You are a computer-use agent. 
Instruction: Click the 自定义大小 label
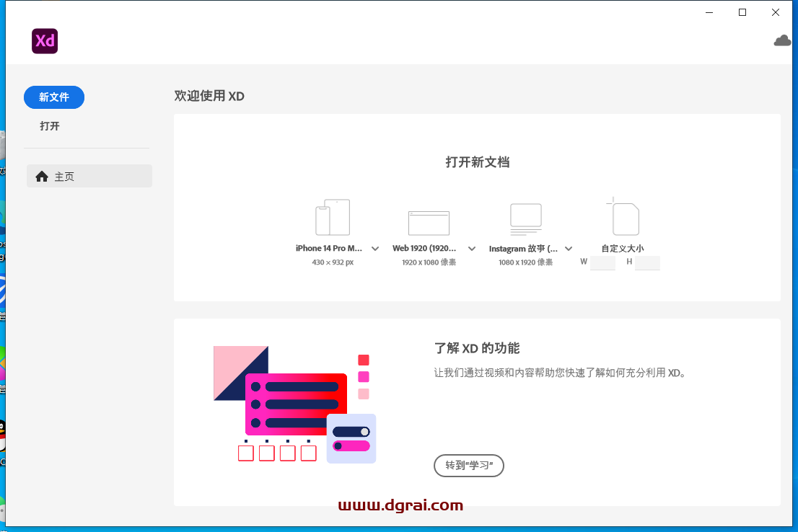coord(623,249)
